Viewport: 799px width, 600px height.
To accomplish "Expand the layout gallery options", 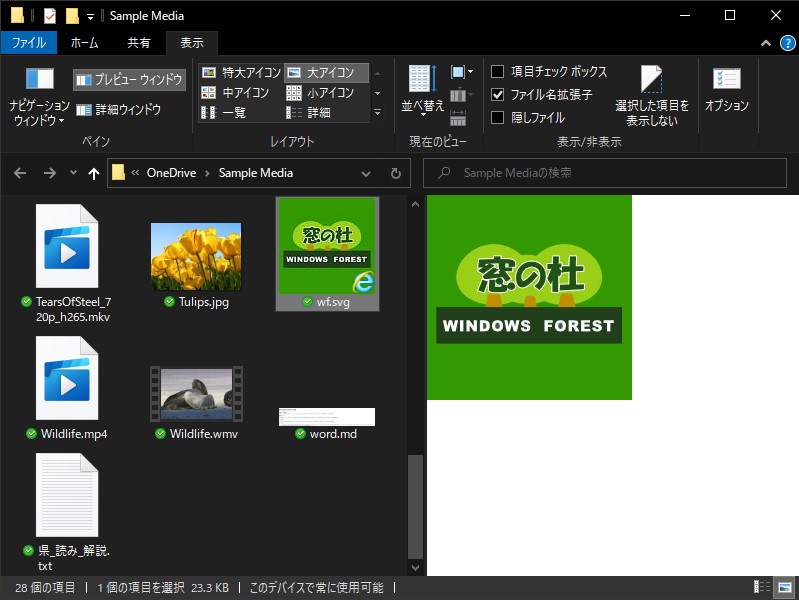I will point(378,112).
